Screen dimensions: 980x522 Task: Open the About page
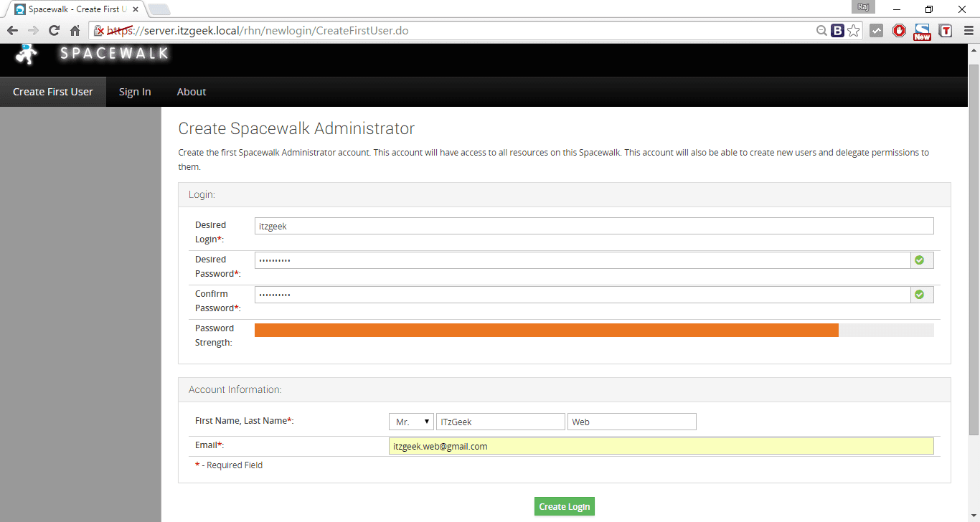pos(192,92)
